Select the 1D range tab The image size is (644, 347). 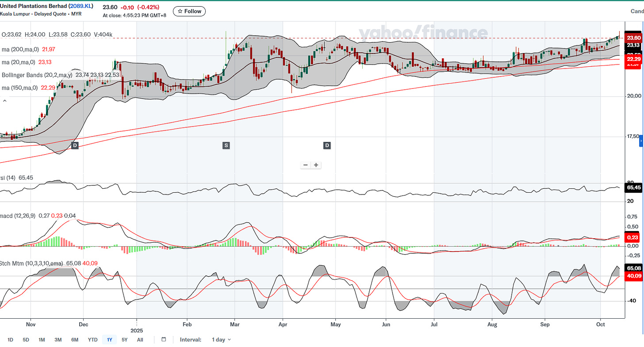click(x=11, y=339)
